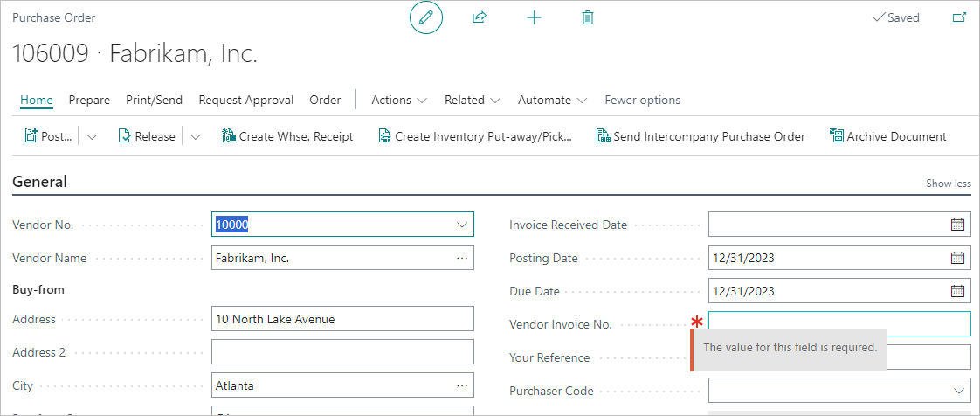
Task: Open the Purchaser Code dropdown
Action: pyautogui.click(x=959, y=391)
